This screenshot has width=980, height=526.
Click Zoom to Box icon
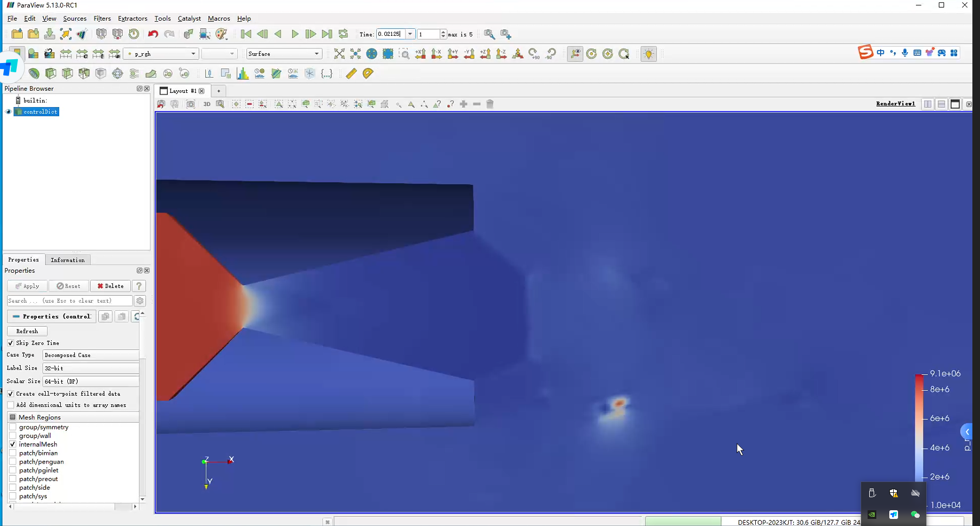point(404,54)
